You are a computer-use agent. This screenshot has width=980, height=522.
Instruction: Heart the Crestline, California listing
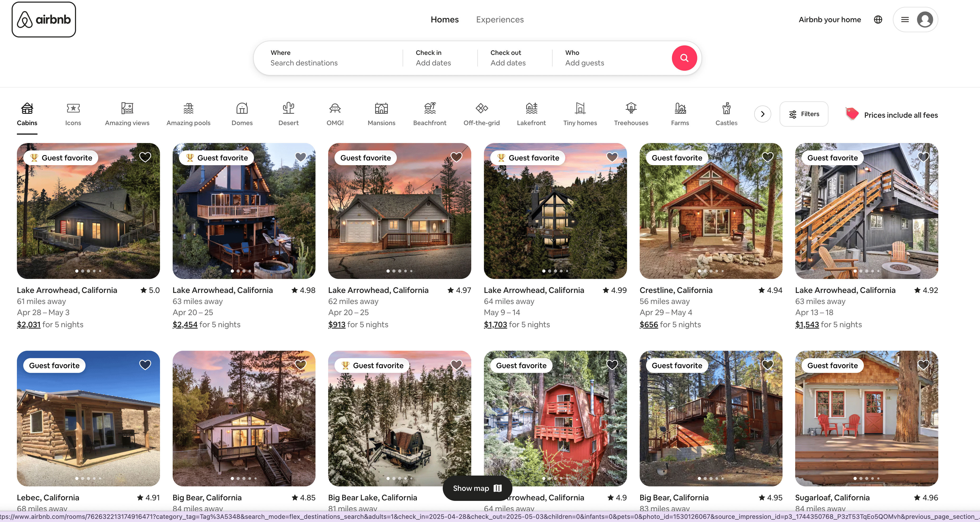point(767,157)
